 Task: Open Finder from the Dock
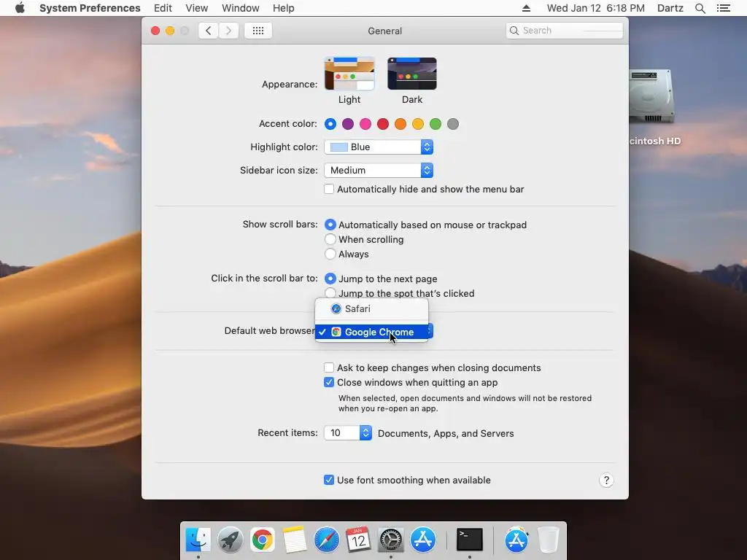[x=198, y=540]
